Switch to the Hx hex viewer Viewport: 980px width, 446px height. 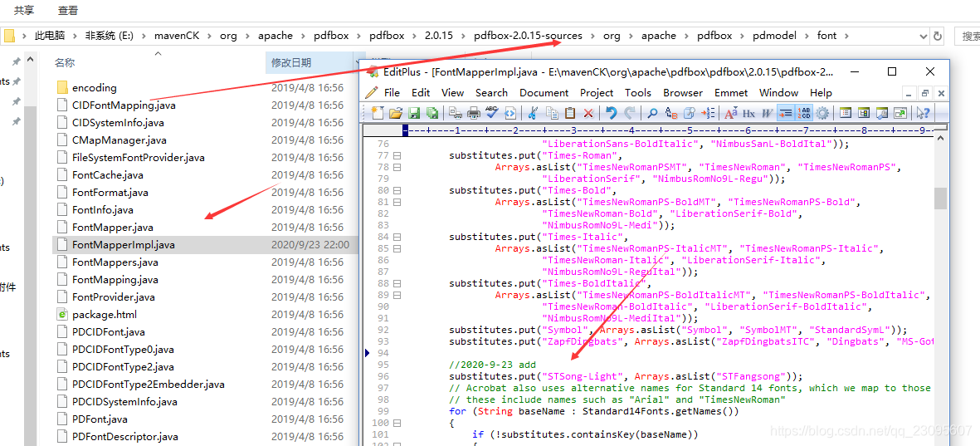(x=748, y=113)
